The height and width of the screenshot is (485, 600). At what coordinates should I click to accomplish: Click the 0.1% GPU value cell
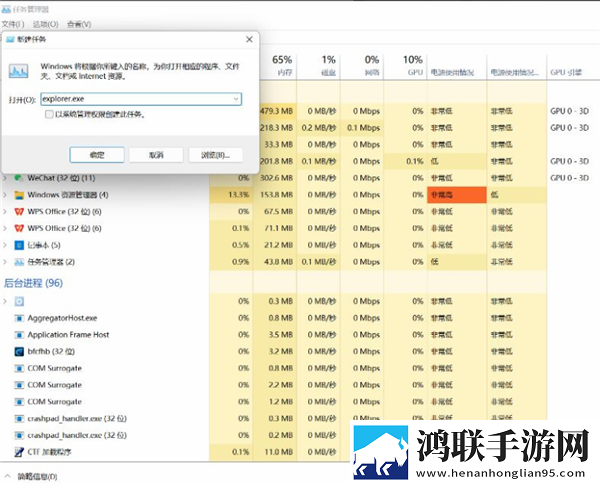pos(406,162)
